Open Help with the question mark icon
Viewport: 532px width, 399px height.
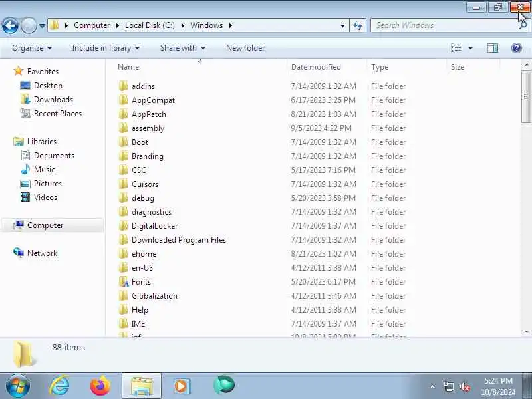pos(517,48)
